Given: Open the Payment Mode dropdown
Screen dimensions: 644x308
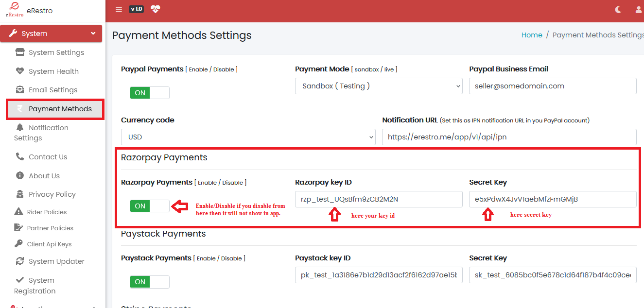Looking at the screenshot, I should click(378, 86).
